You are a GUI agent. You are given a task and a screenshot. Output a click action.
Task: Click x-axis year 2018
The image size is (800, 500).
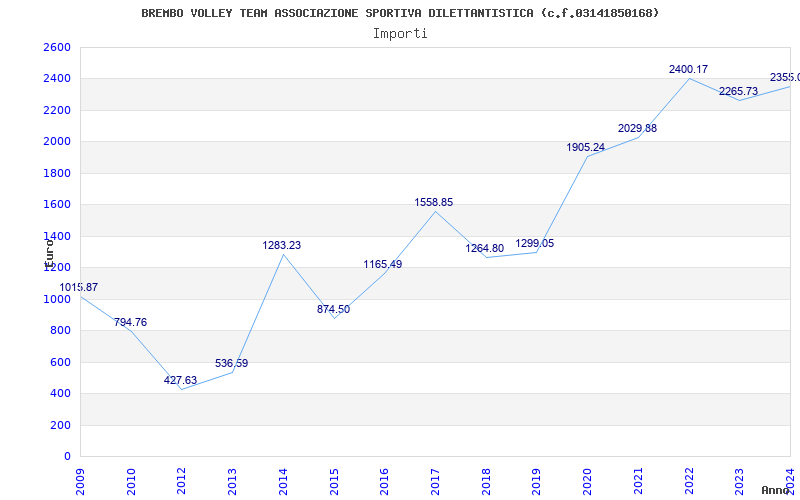486,481
